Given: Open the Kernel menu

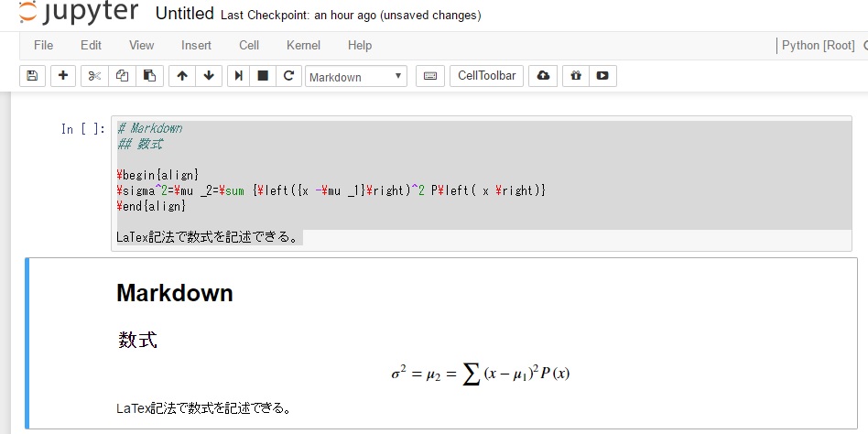Looking at the screenshot, I should pos(303,46).
